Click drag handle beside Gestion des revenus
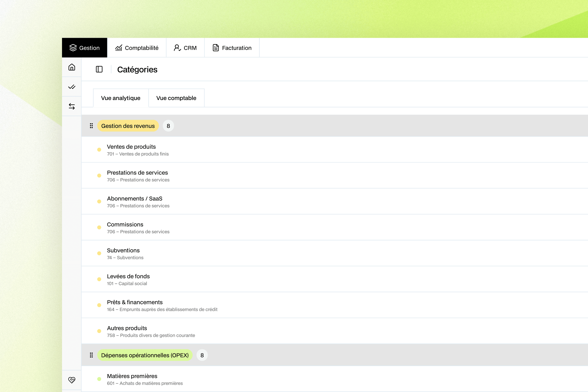The width and height of the screenshot is (588, 392). [x=91, y=126]
